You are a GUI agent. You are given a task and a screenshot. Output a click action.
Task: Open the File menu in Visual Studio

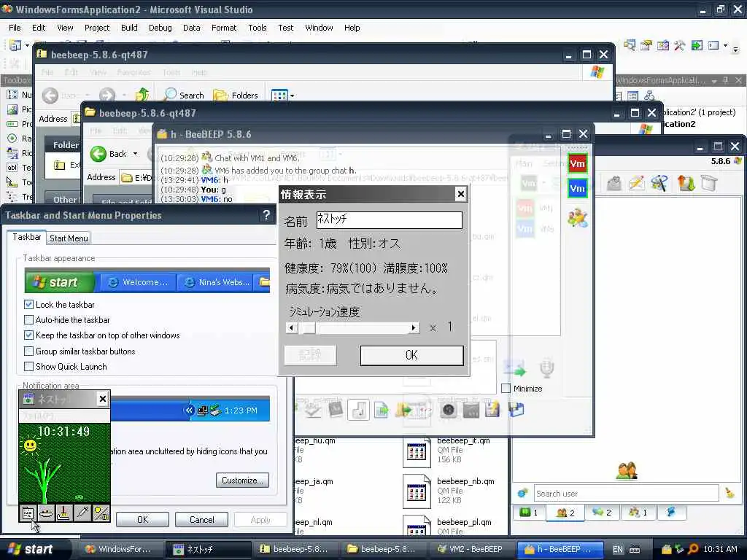pos(15,28)
